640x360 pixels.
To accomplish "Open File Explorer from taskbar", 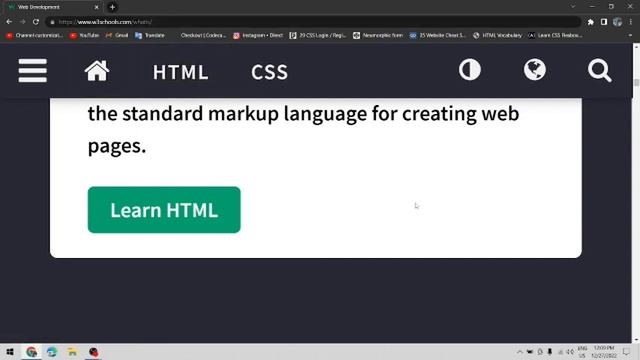I will tap(73, 352).
